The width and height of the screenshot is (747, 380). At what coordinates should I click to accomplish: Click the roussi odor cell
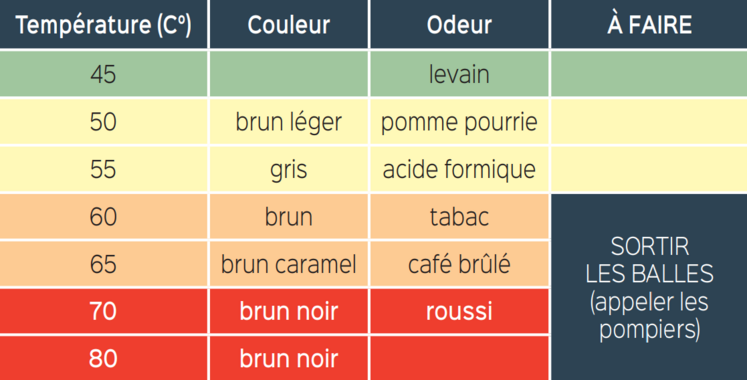point(459,311)
